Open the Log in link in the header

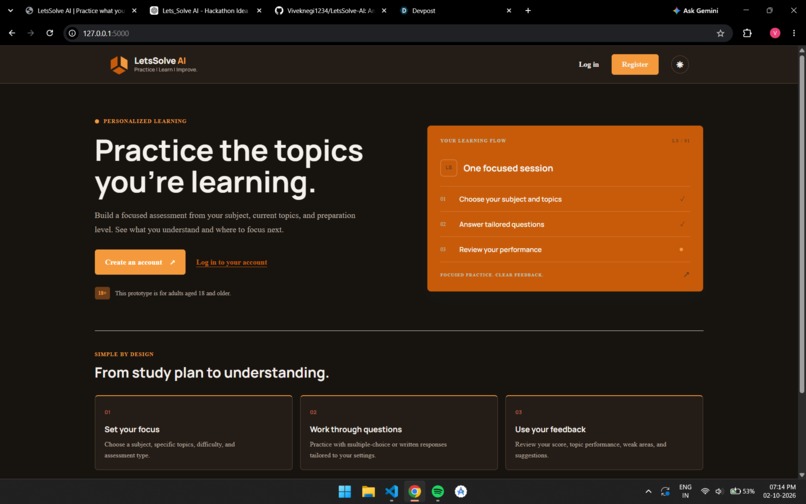(589, 64)
